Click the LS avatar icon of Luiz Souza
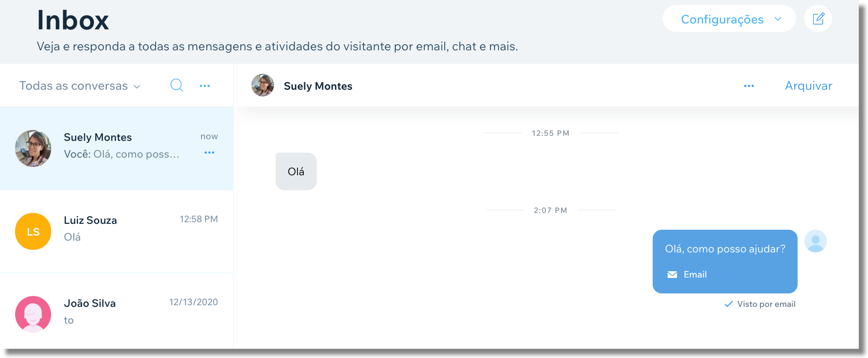This screenshot has width=868, height=358. pos(33,231)
